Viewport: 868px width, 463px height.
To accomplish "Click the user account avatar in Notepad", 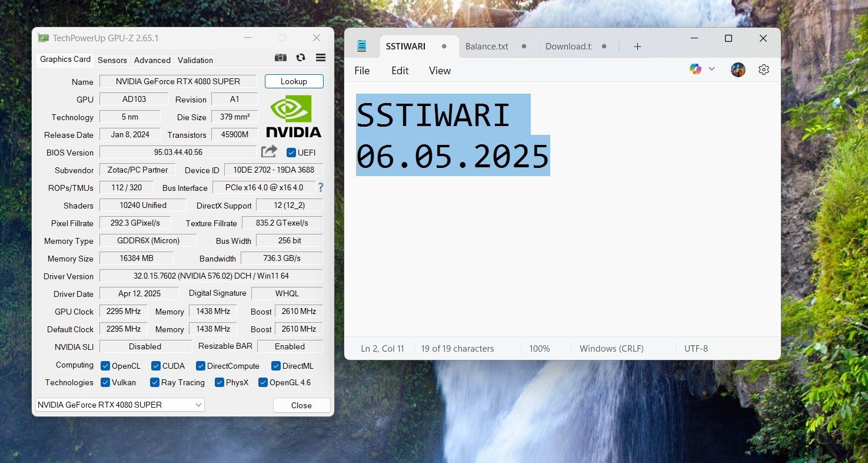I will (x=738, y=70).
